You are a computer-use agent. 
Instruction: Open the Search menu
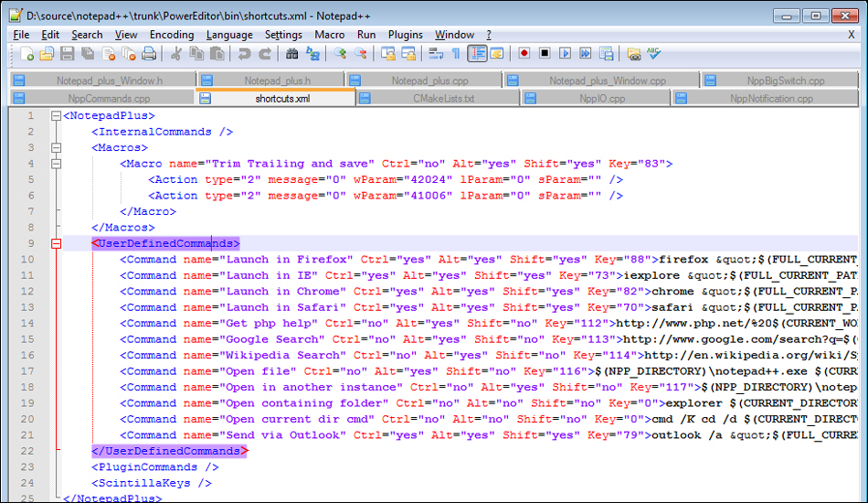tap(87, 35)
